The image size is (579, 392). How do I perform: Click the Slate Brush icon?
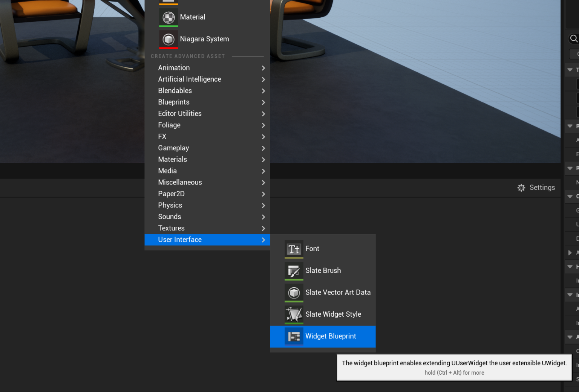tap(294, 271)
